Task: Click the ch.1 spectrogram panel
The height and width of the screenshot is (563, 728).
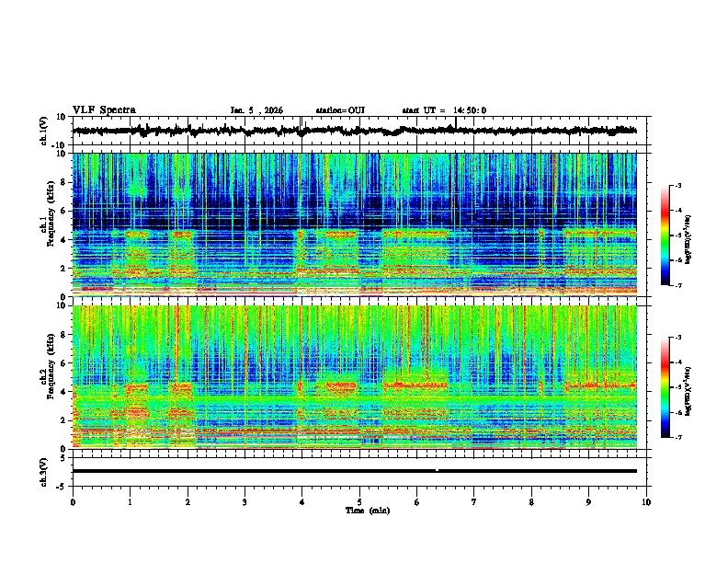Action: [x=354, y=224]
